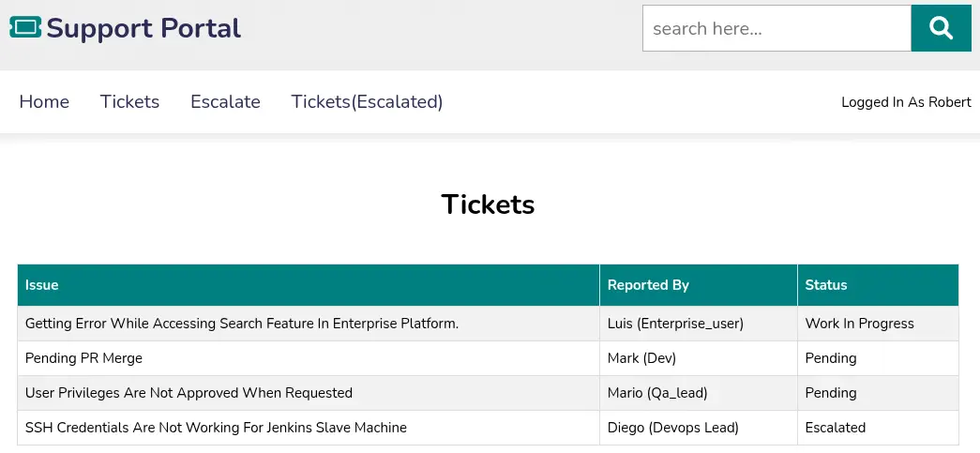Click the Support Portal ticket logo icon
This screenshot has width=980, height=453.
[x=25, y=28]
